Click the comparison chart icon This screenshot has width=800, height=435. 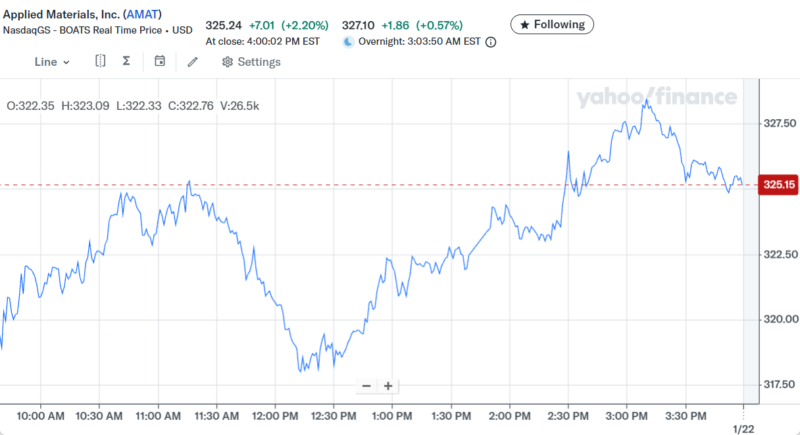(x=100, y=62)
